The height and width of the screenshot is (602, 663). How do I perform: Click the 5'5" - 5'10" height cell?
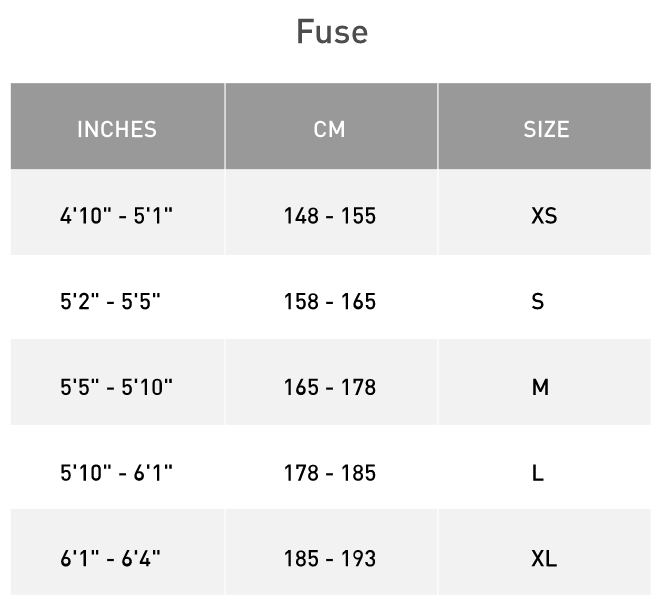[x=117, y=387]
